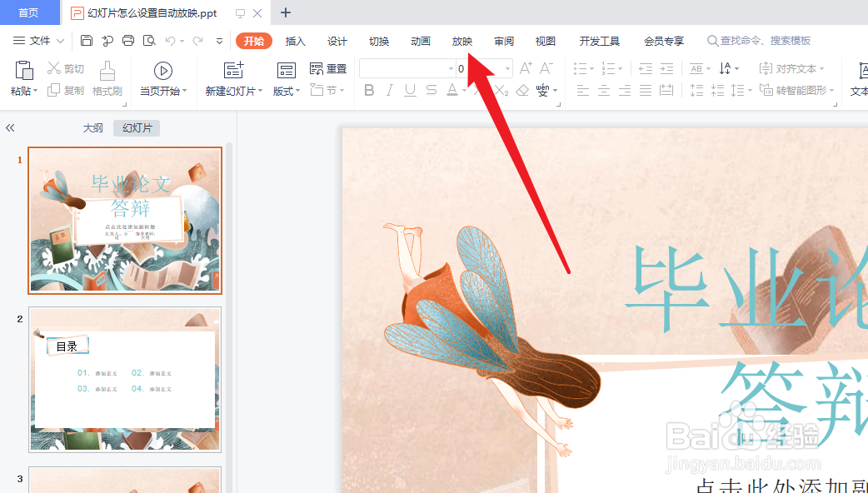The image size is (868, 493).
Task: Select the Slides (幻灯片) pane button
Action: click(x=137, y=127)
